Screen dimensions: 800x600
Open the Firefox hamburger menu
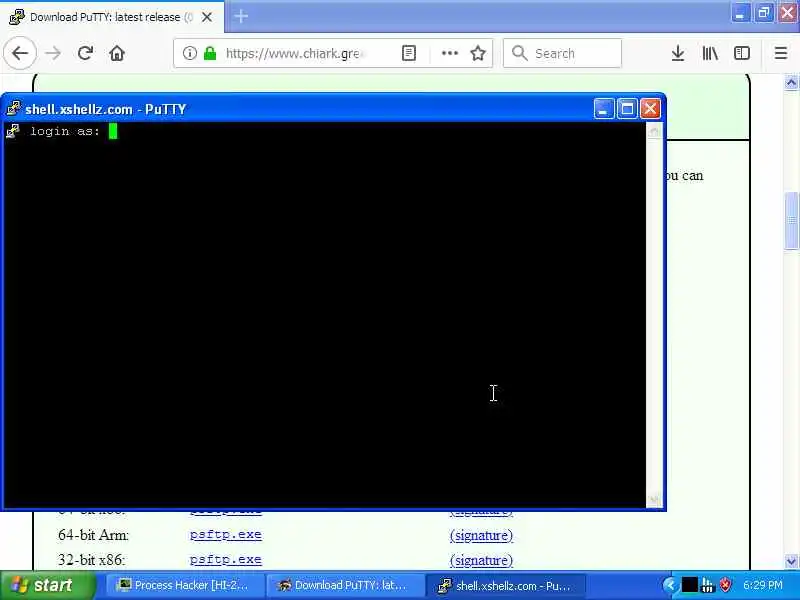[x=781, y=53]
